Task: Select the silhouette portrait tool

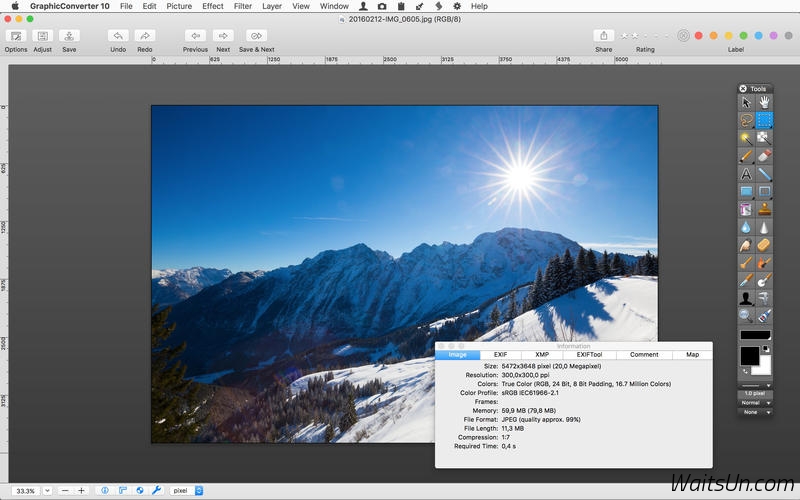Action: tap(746, 298)
